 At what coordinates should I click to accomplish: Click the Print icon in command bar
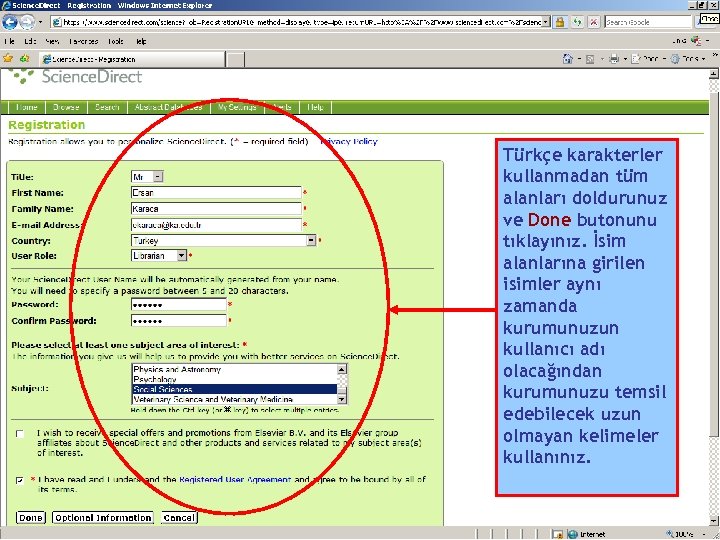coord(614,59)
